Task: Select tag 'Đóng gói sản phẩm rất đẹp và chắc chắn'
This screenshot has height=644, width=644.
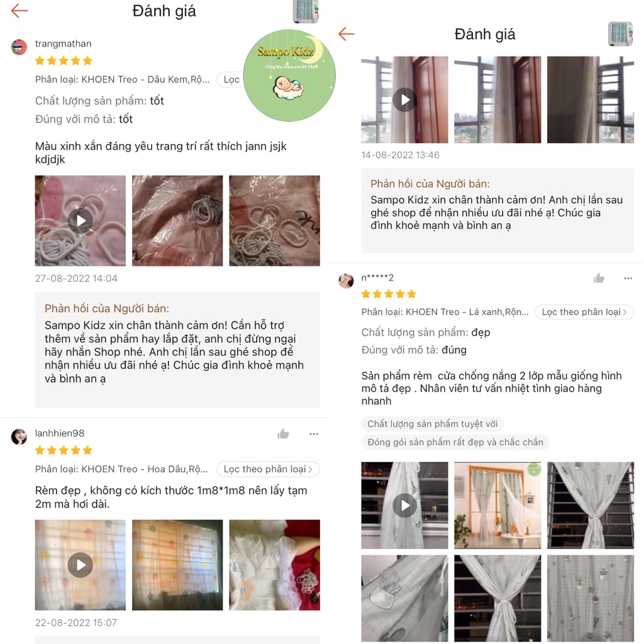Action: point(455,442)
